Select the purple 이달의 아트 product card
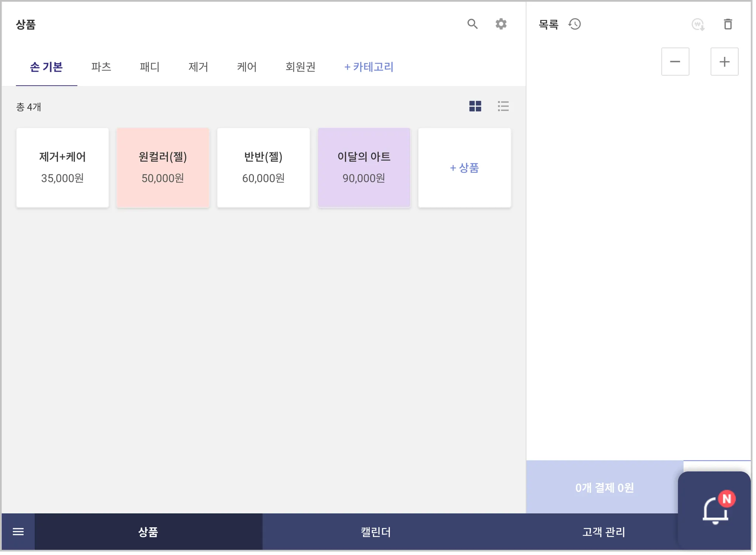Screen dimensions: 756x555 pyautogui.click(x=364, y=168)
